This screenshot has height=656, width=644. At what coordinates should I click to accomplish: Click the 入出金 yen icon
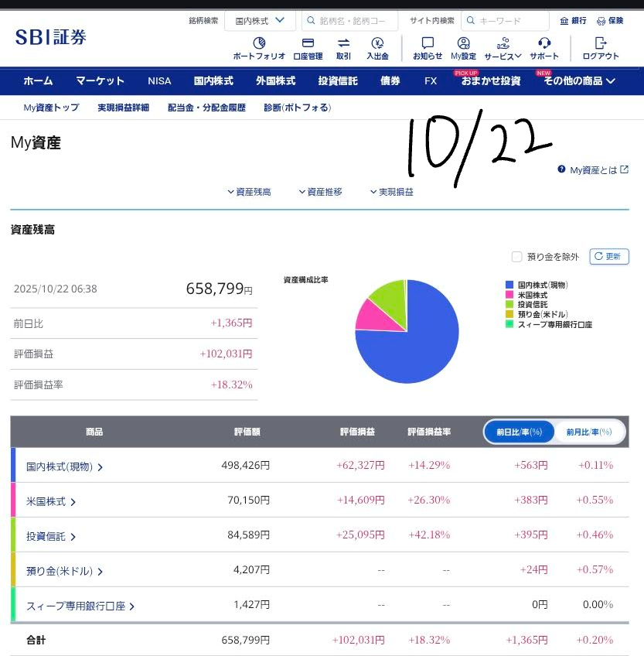tap(377, 43)
